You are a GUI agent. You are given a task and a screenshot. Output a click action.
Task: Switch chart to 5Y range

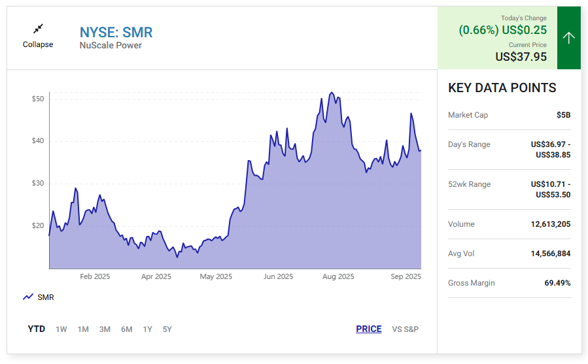(x=167, y=329)
